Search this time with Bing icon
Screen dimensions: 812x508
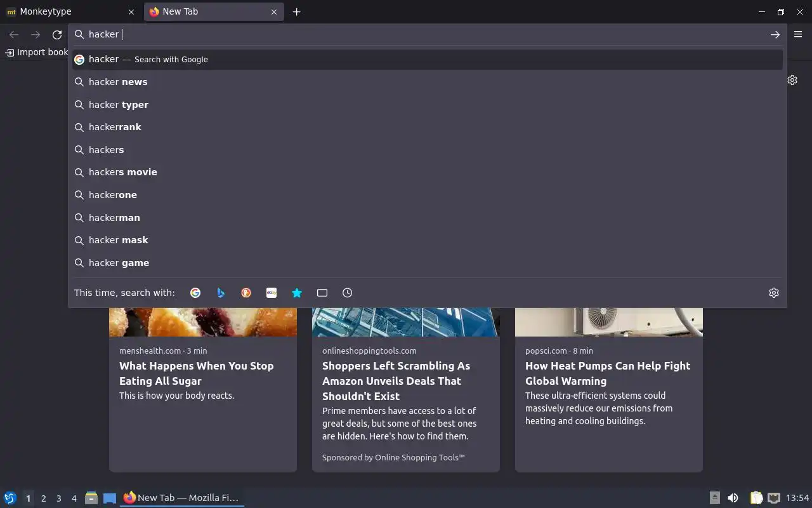(x=221, y=293)
